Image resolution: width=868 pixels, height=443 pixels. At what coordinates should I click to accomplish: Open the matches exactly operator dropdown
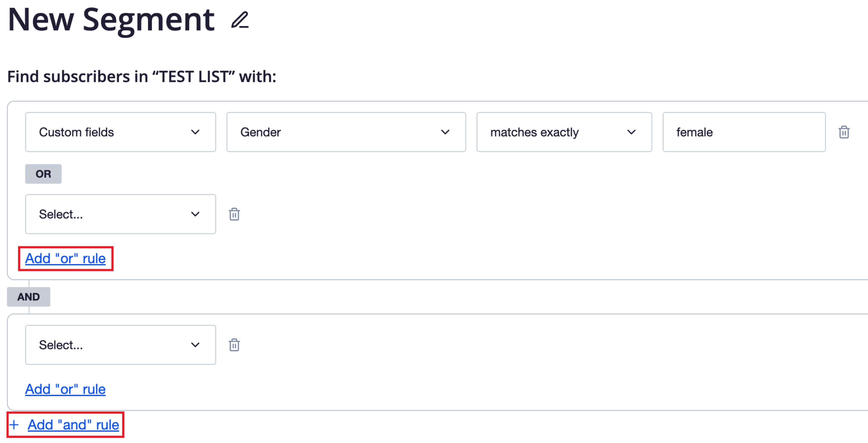pyautogui.click(x=564, y=132)
